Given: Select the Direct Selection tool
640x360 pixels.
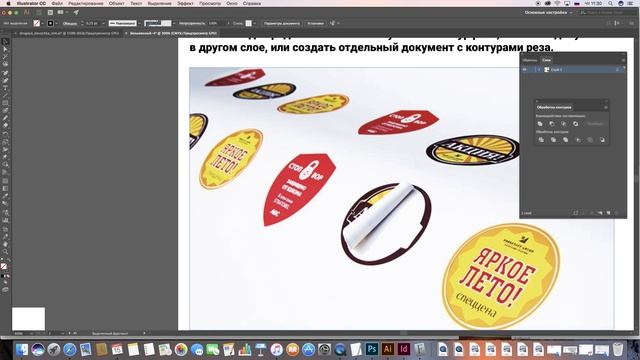Looking at the screenshot, I should (5, 49).
